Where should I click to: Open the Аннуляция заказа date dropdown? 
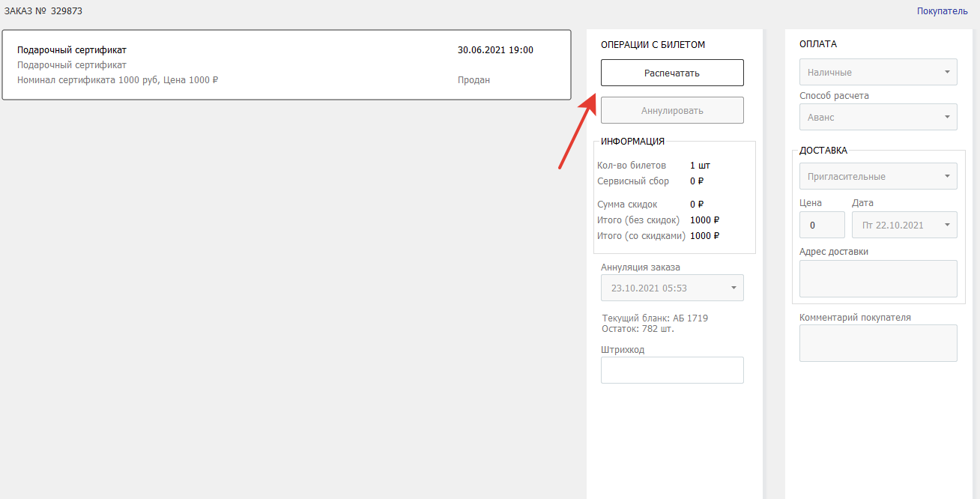coord(672,288)
